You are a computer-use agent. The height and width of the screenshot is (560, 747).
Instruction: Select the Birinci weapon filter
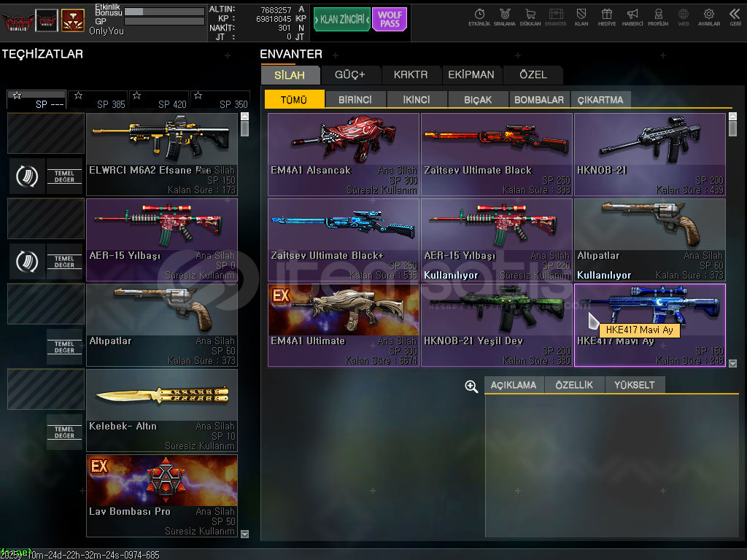355,99
